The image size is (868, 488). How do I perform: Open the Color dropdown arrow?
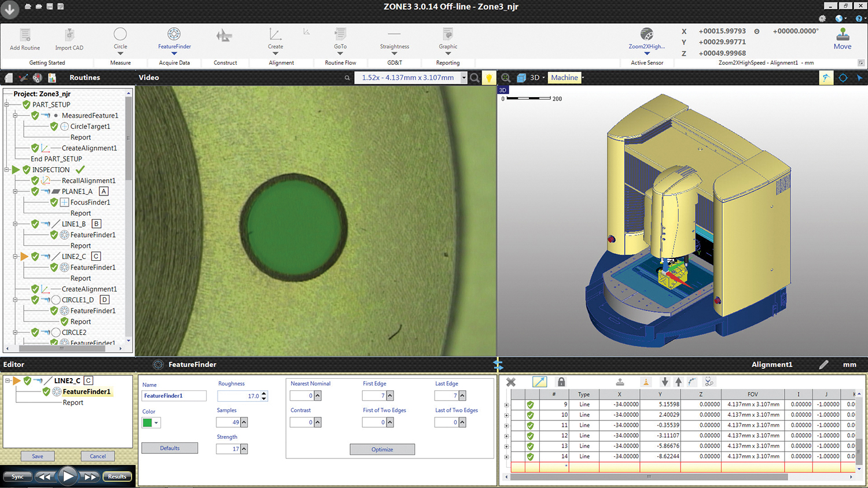pos(156,423)
